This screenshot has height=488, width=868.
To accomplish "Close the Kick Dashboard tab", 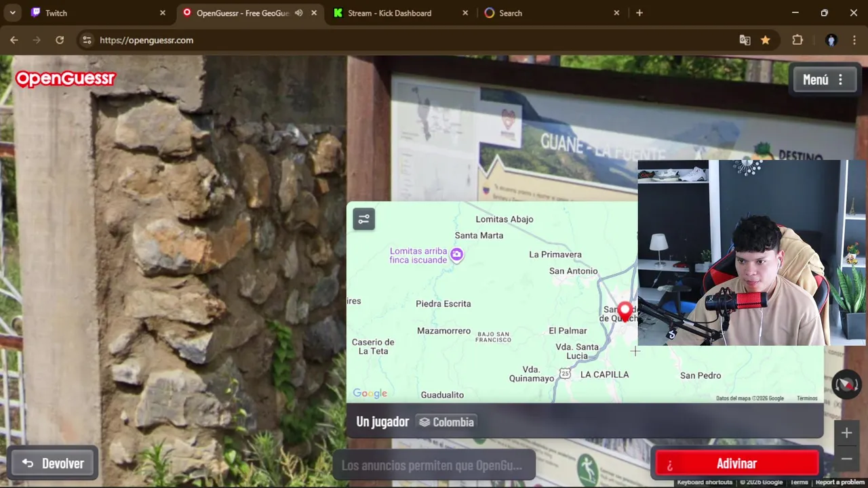I will click(x=465, y=13).
